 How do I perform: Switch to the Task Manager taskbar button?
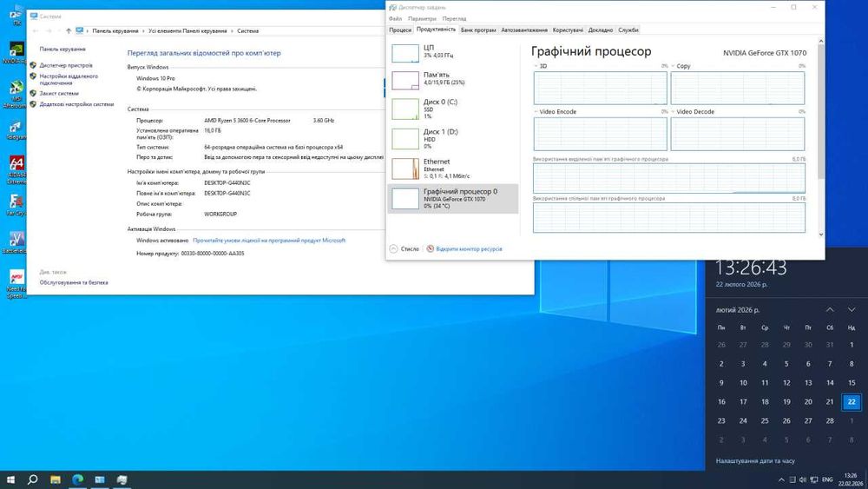122,479
